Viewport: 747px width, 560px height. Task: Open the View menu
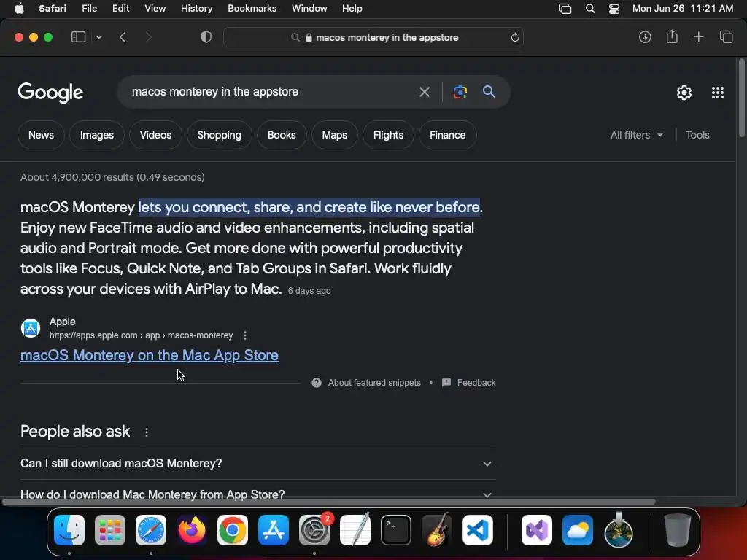155,9
